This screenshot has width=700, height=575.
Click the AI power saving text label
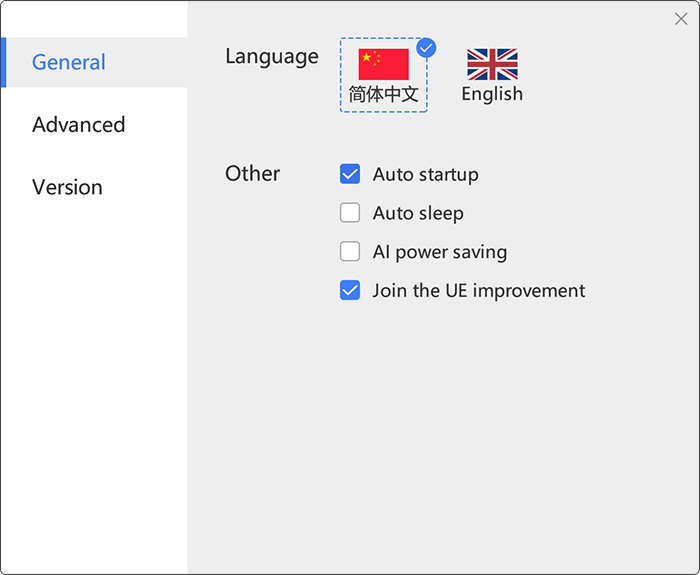[440, 252]
